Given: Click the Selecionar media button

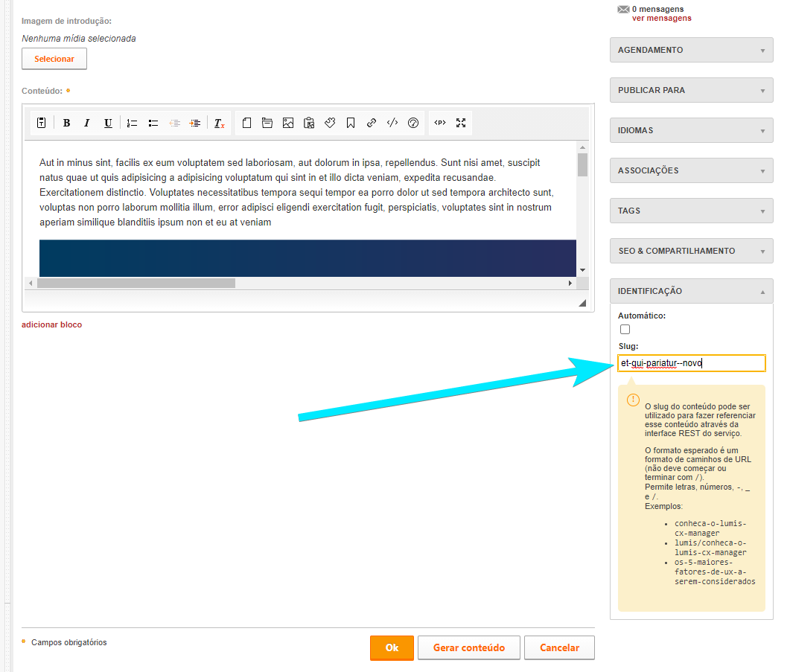Looking at the screenshot, I should tap(54, 59).
